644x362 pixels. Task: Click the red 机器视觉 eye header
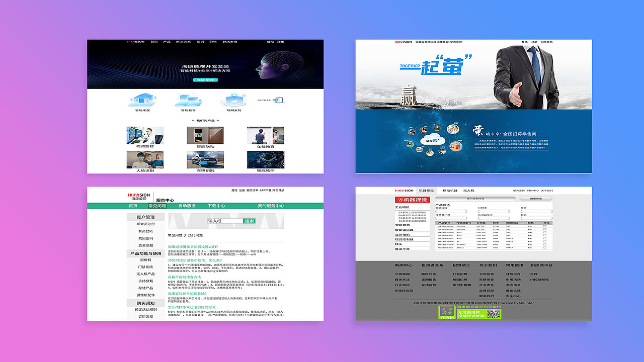(x=413, y=200)
